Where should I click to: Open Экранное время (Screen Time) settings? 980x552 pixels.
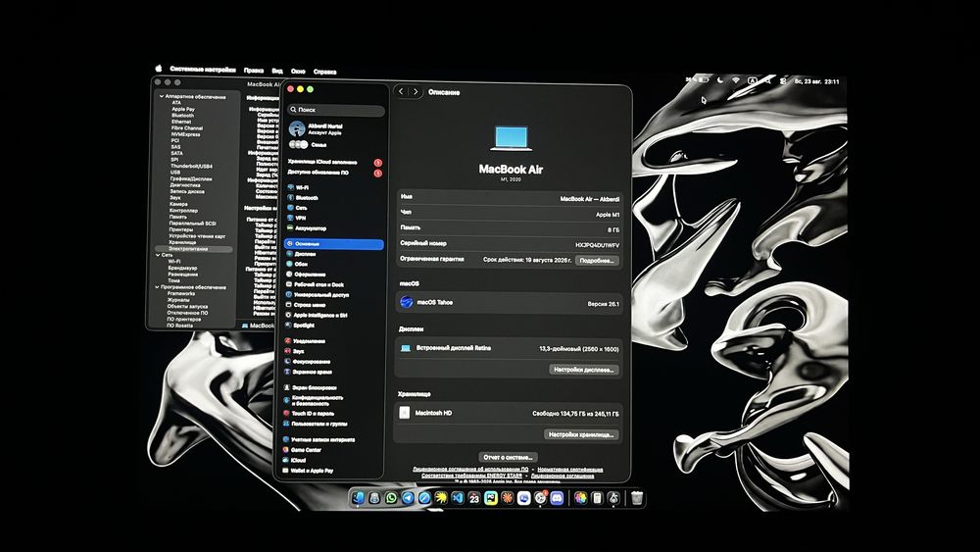pyautogui.click(x=308, y=372)
